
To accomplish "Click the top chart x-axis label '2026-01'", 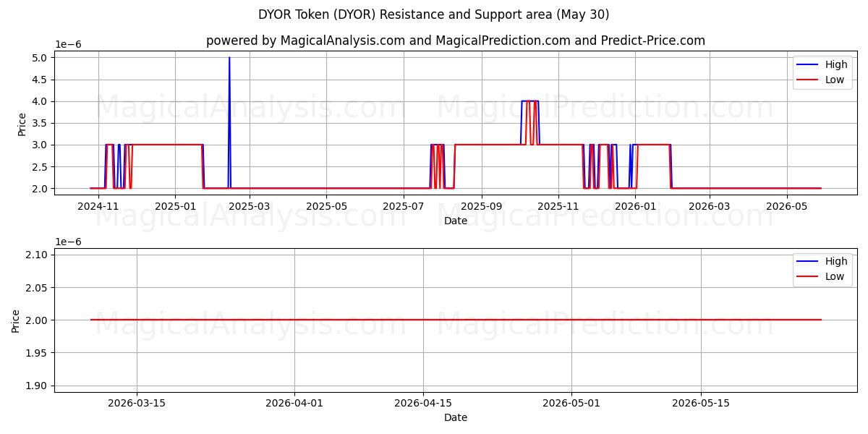I will point(635,206).
